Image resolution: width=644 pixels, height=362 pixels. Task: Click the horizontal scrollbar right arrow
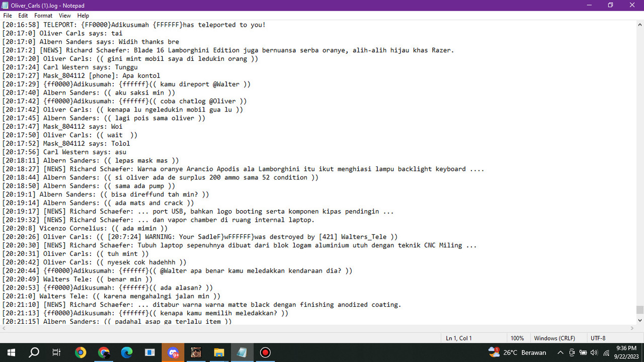pyautogui.click(x=632, y=328)
